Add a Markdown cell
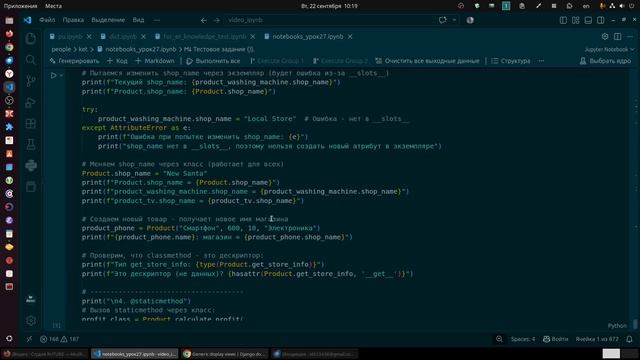The height and width of the screenshot is (360, 640). (x=155, y=61)
